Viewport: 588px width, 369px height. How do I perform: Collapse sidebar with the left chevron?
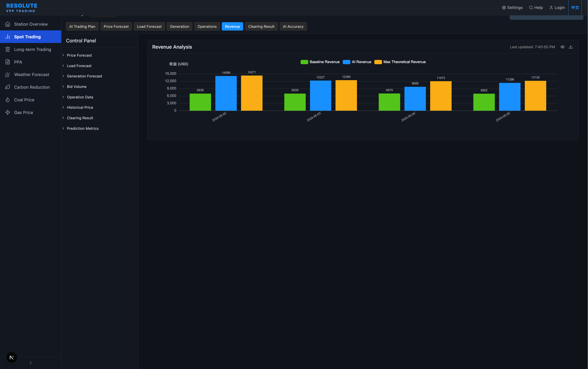[x=31, y=363]
